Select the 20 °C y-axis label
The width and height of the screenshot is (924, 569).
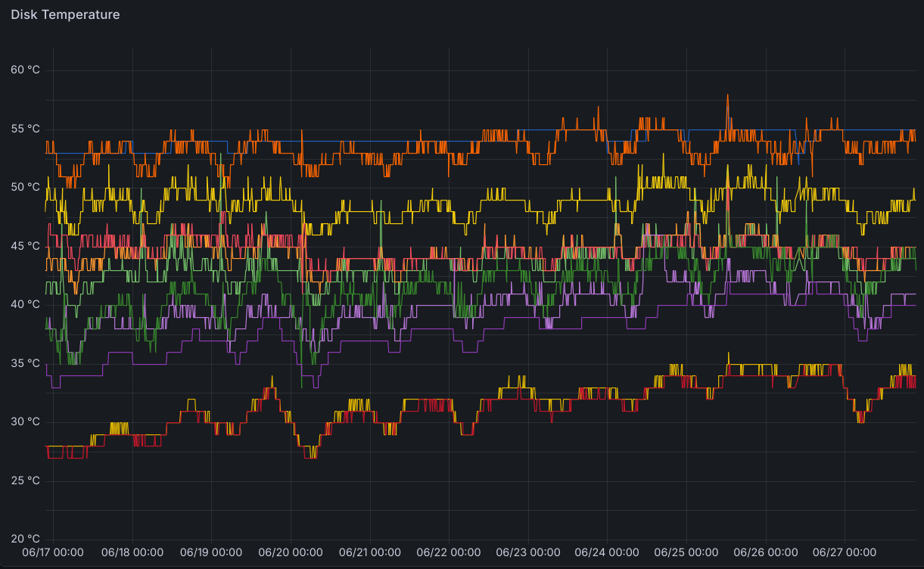point(25,539)
